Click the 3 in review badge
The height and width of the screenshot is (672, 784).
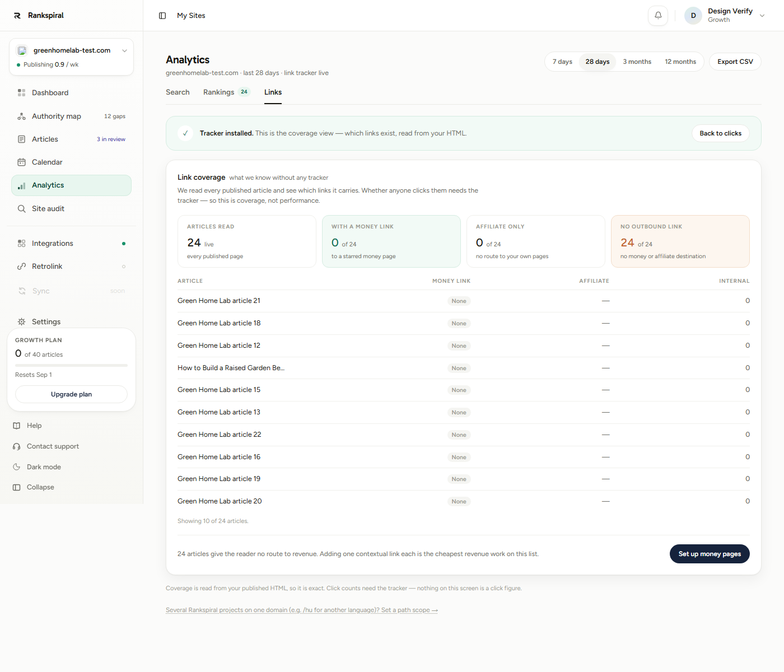[x=111, y=139]
